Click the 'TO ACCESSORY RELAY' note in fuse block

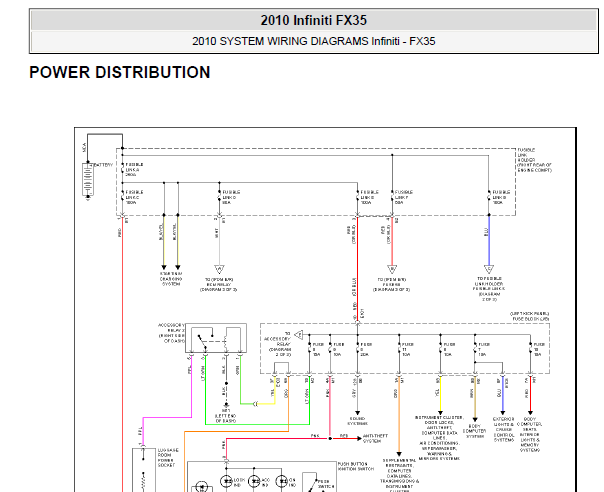click(277, 344)
